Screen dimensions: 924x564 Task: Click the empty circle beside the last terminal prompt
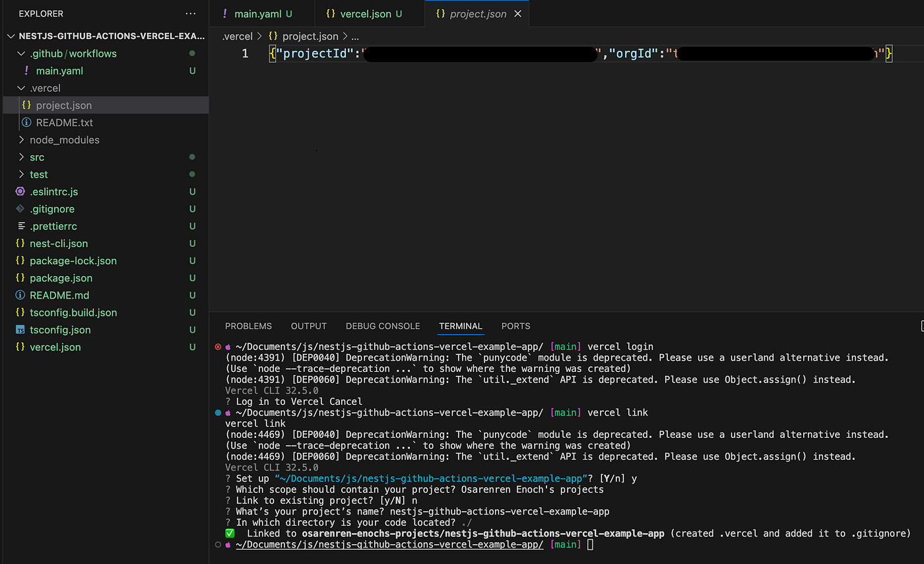coord(218,544)
